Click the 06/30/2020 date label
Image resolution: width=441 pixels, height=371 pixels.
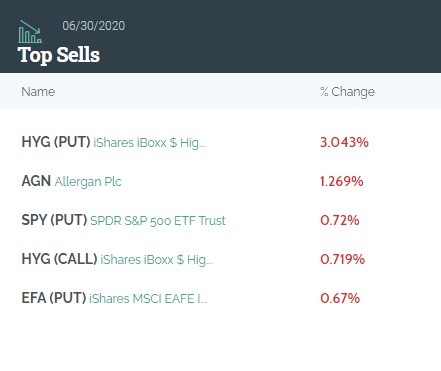(x=94, y=26)
